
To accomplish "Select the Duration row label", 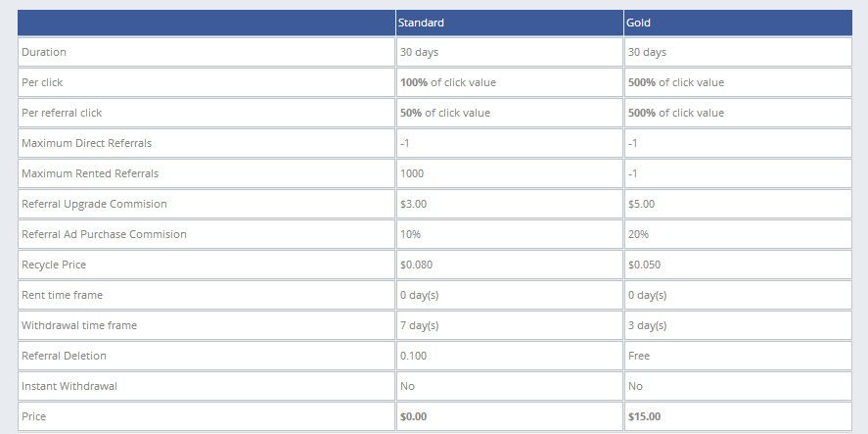I will point(44,52).
